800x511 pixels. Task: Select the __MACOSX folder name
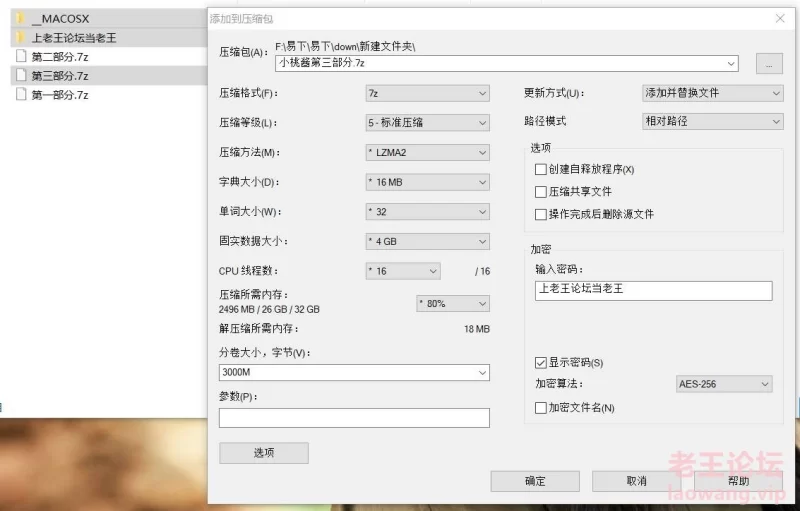click(x=60, y=19)
